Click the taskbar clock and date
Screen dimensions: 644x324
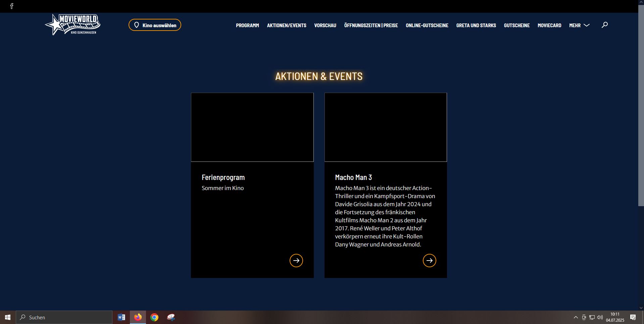[x=615, y=317]
